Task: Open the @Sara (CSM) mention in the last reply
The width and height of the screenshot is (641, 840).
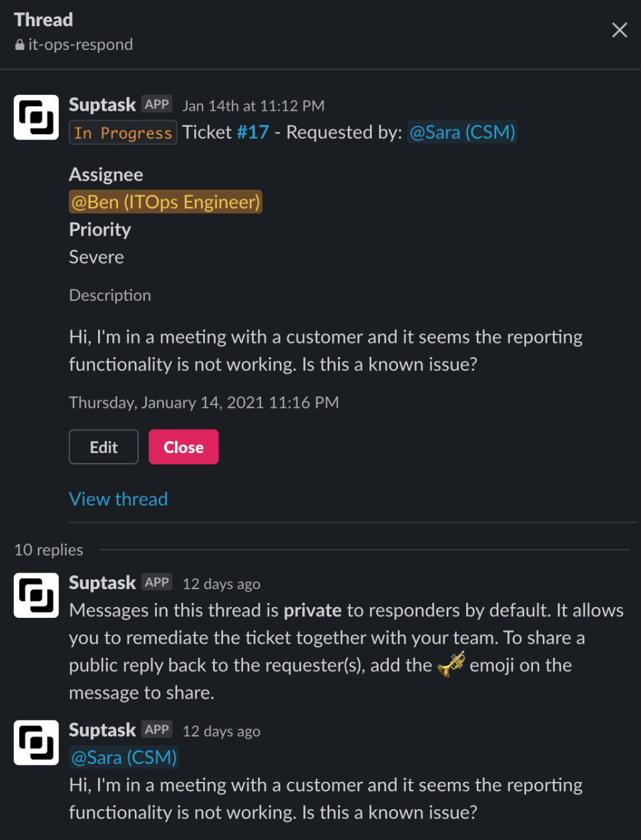Action: tap(124, 757)
